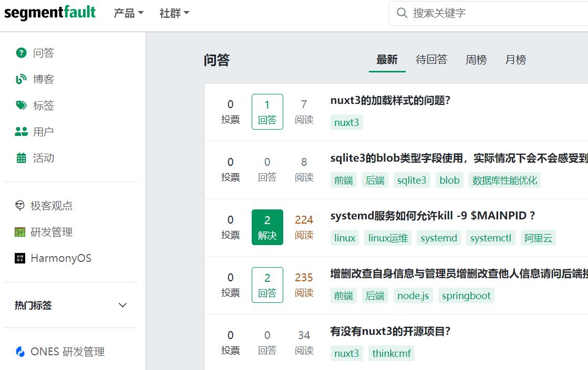Switch to the 待回答 tab

[x=431, y=60]
